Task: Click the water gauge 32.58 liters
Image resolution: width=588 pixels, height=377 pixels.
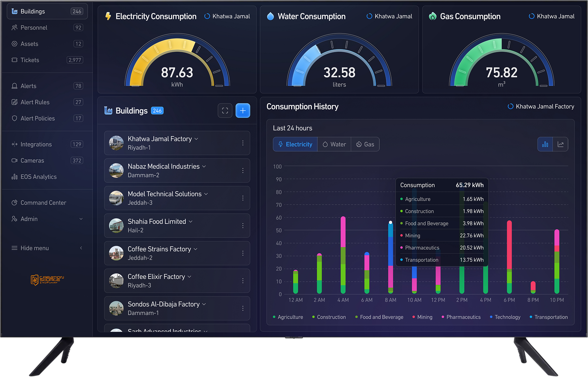Action: click(339, 61)
